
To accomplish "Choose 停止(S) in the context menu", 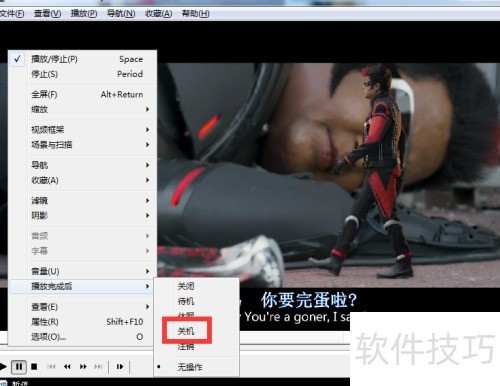I will click(82, 74).
